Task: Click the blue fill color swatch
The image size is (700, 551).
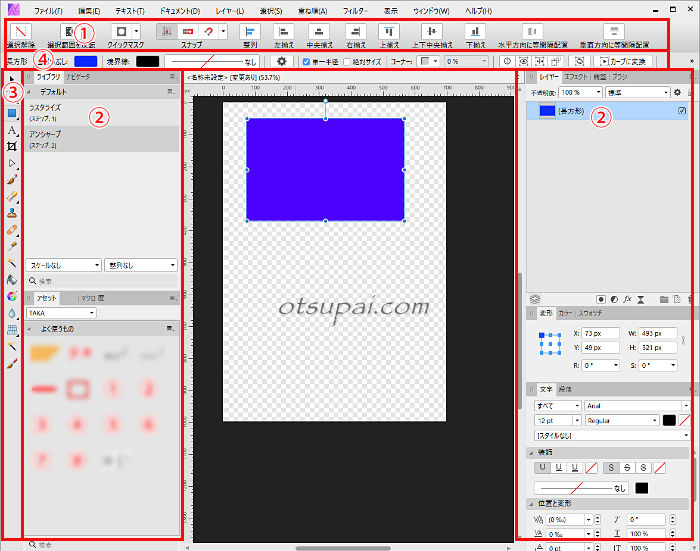Action: (85, 61)
